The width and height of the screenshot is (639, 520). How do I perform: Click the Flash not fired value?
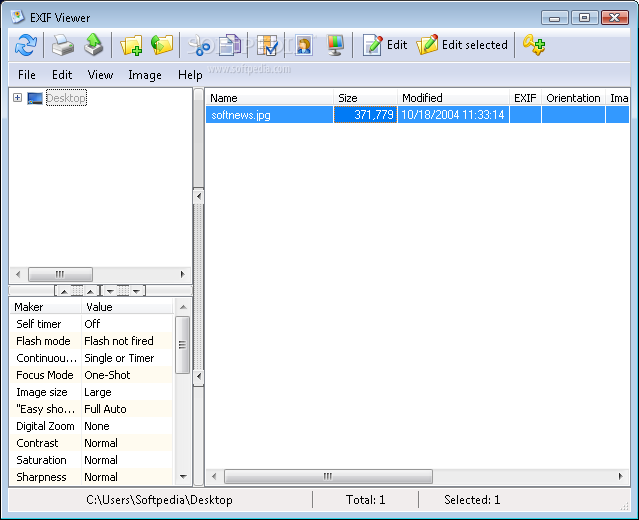pos(119,341)
